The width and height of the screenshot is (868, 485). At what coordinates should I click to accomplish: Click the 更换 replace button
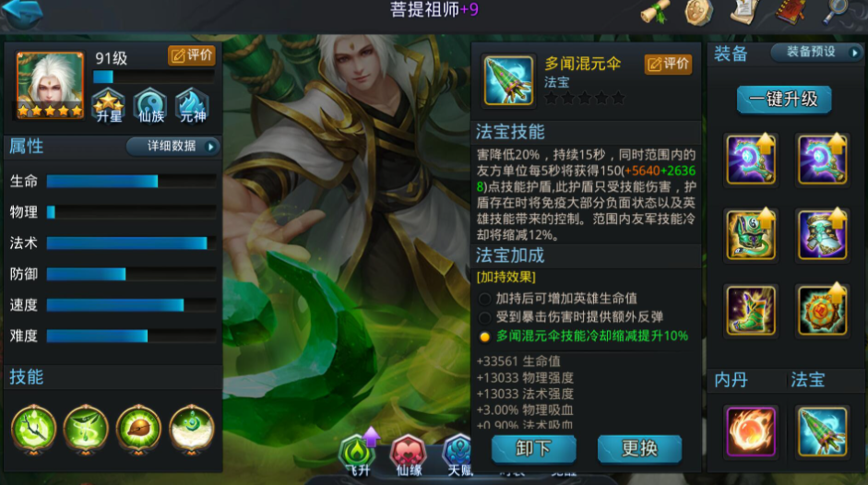(639, 448)
